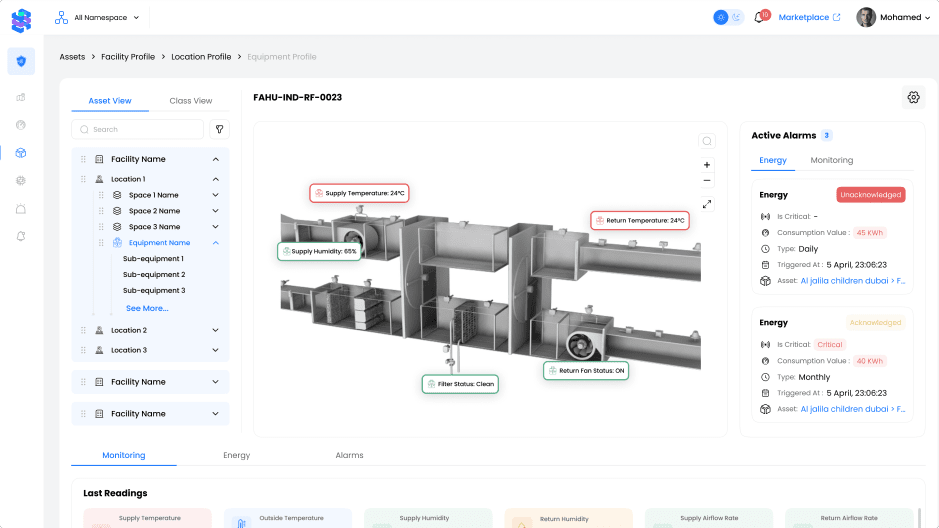Image resolution: width=939 pixels, height=528 pixels.
Task: Click the Unacknowledged alarm status badge
Action: pos(870,195)
